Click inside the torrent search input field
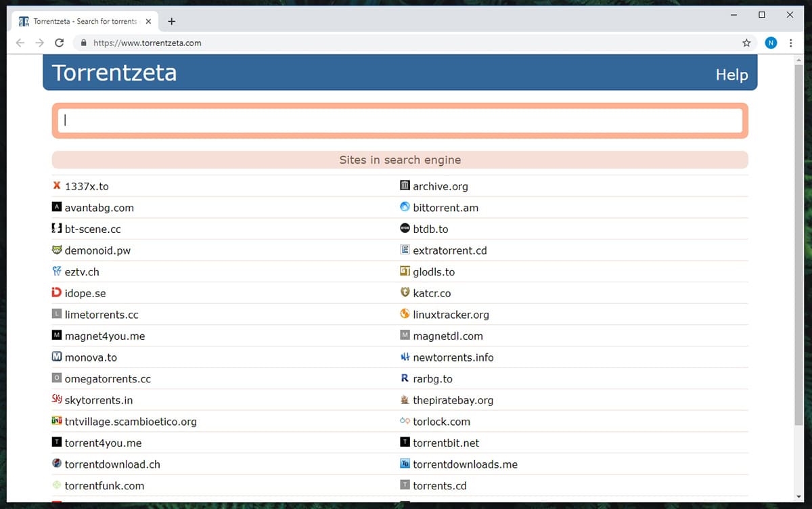Screen dimensions: 812x509 tap(399, 120)
